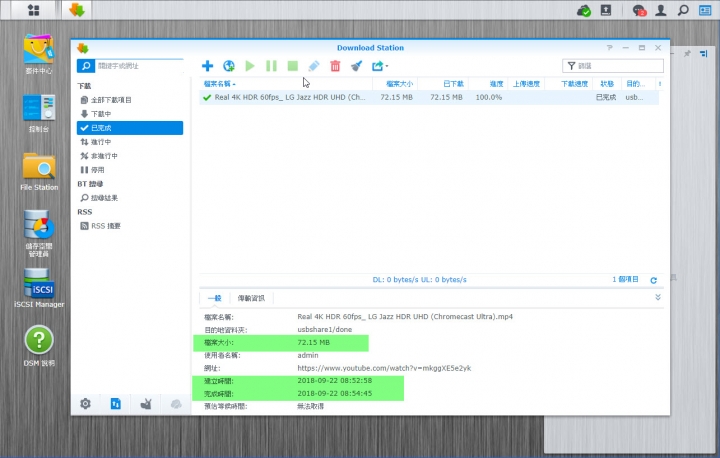Image resolution: width=720 pixels, height=458 pixels.
Task: Click the BT search magnifier button
Action: pyautogui.click(x=86, y=66)
